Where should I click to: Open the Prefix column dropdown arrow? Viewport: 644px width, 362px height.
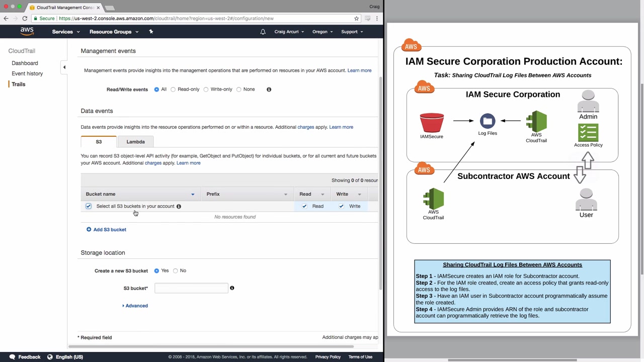tap(285, 195)
